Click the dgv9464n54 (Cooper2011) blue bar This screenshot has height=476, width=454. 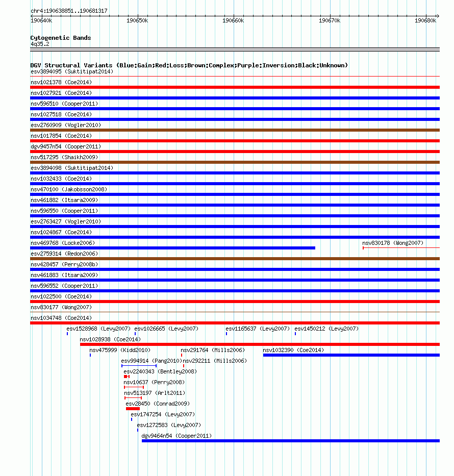coord(291,441)
